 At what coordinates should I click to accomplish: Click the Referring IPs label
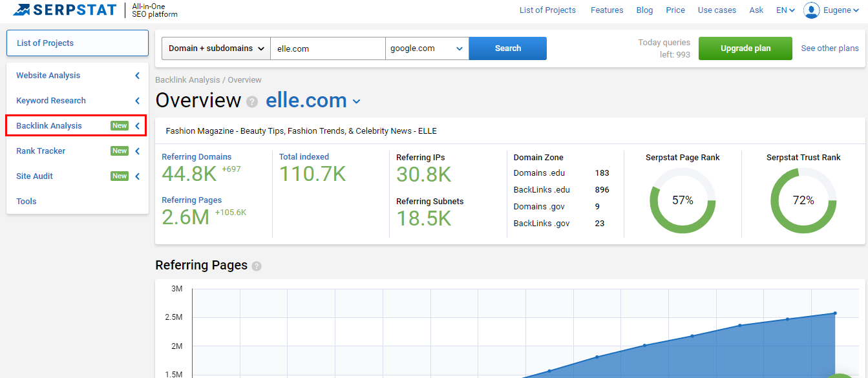click(x=421, y=158)
